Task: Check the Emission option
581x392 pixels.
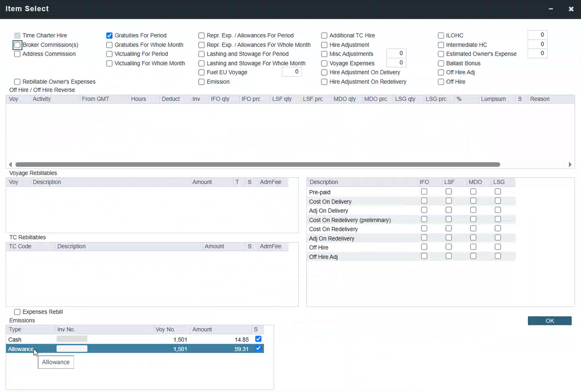Action: coord(201,82)
